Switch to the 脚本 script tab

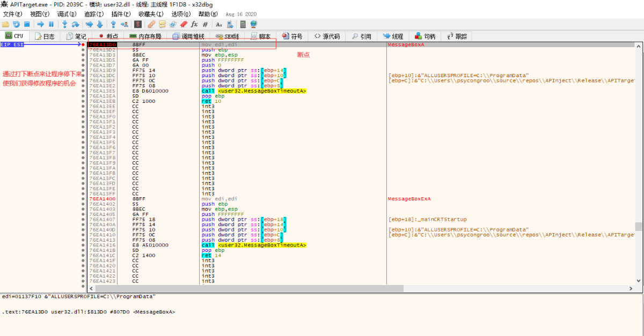[260, 36]
